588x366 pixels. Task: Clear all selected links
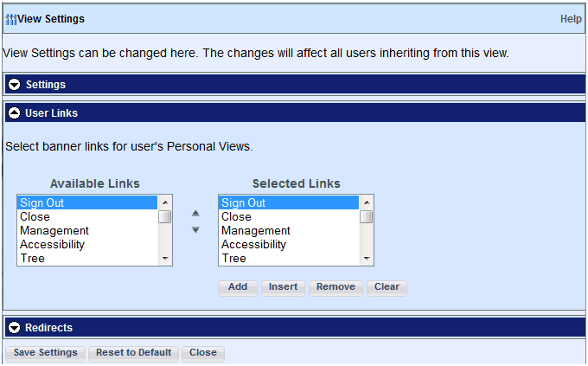click(387, 287)
